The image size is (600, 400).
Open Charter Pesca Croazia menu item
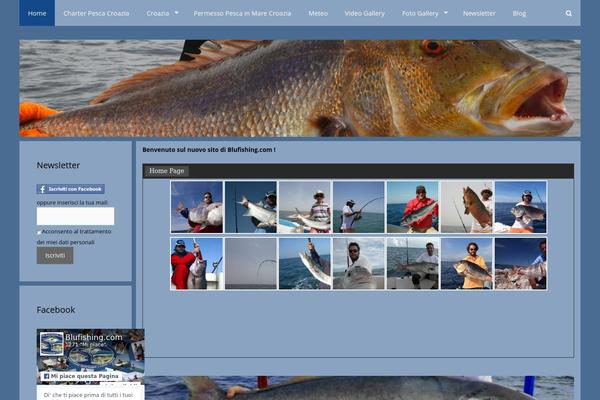tap(96, 13)
